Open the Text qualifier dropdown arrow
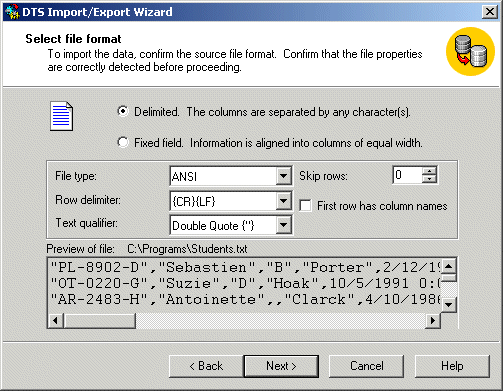Image resolution: width=503 pixels, height=391 pixels. click(x=283, y=225)
